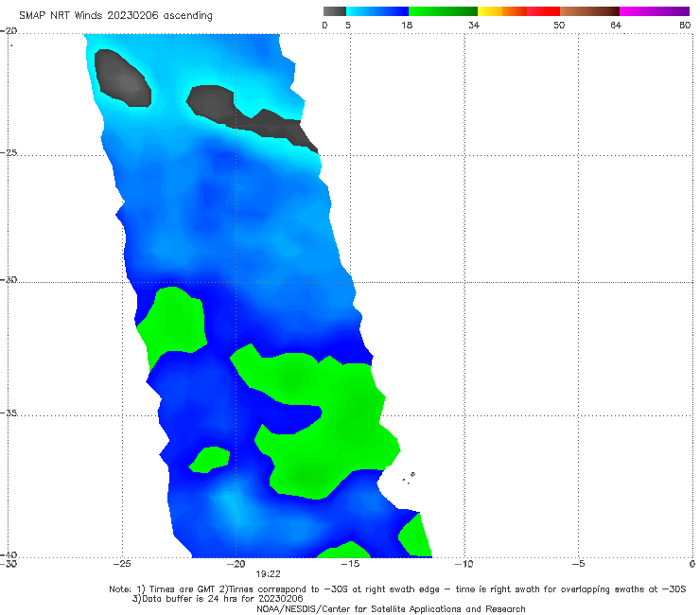Screen dimensions: 700x615
Task: Select the magenta-purple segment of the colorbar
Action: tap(655, 11)
